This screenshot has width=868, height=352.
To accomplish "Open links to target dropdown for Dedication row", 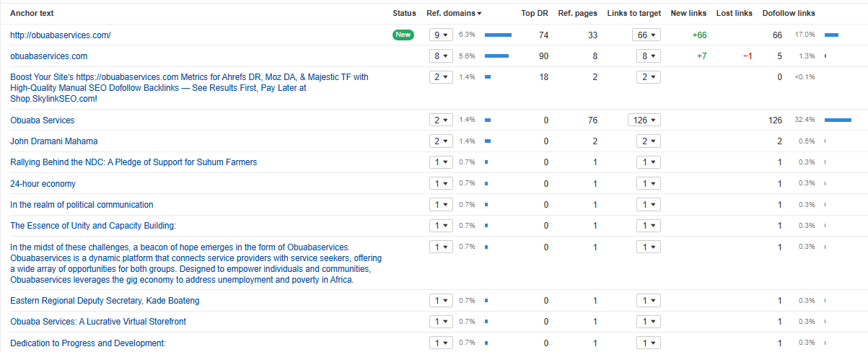I will (x=646, y=343).
